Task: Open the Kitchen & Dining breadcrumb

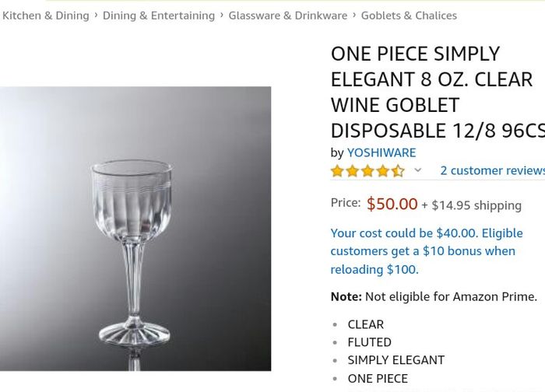Action: 45,16
